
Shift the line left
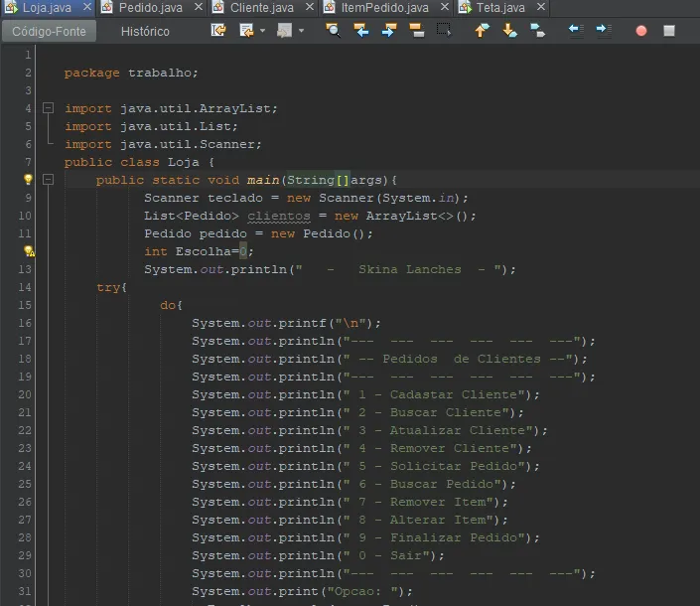575,31
